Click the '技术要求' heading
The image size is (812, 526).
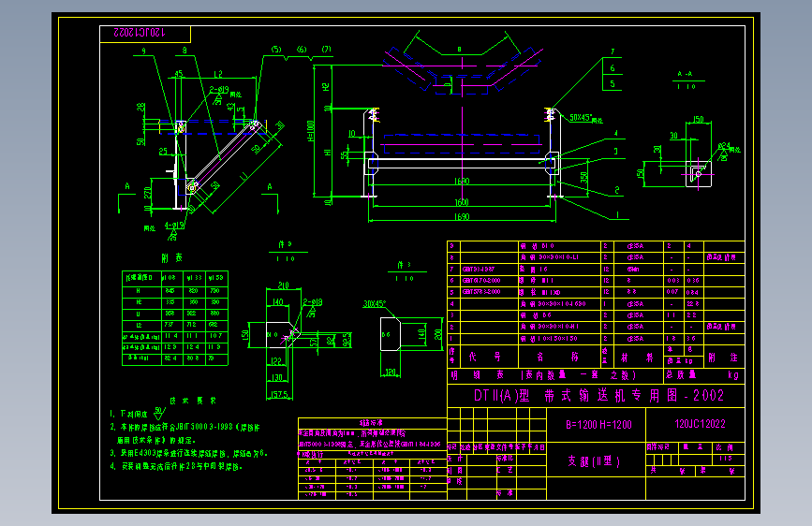coord(193,401)
